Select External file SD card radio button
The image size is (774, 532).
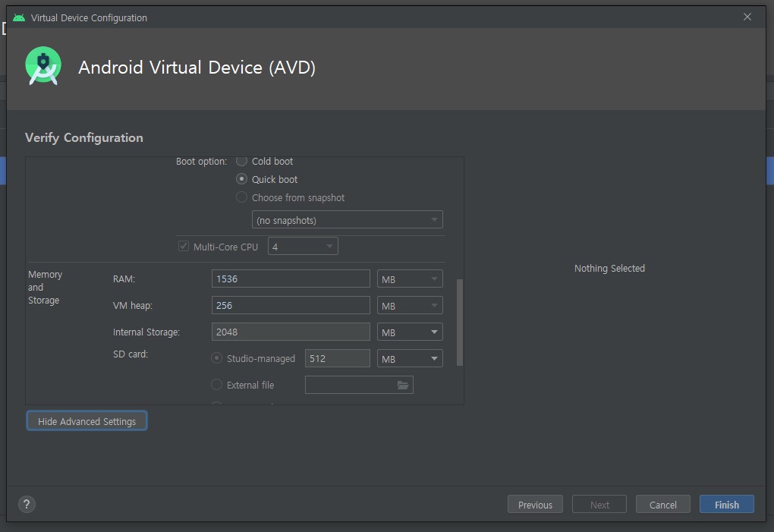(x=216, y=385)
